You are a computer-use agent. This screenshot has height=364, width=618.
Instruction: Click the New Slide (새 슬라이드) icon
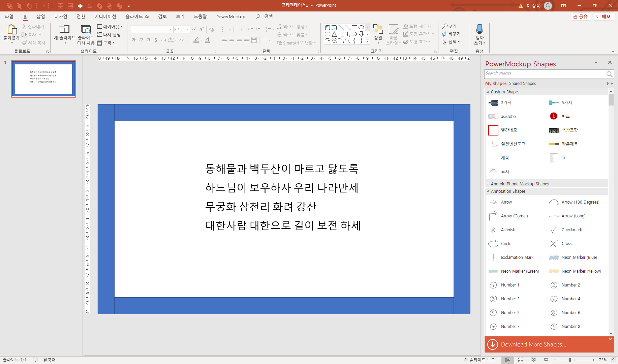[x=64, y=29]
